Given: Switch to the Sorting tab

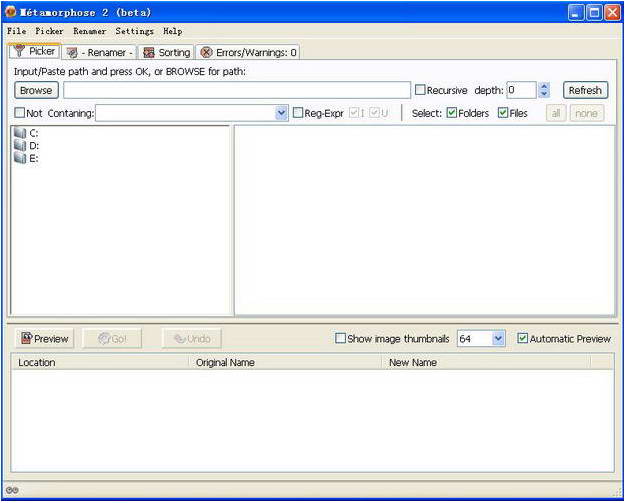Looking at the screenshot, I should click(x=166, y=52).
